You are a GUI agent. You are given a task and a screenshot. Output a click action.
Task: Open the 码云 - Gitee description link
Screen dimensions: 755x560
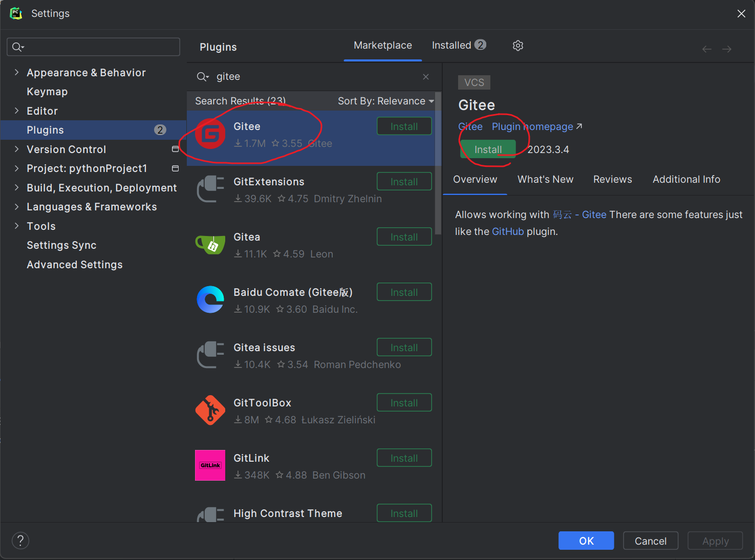click(x=579, y=214)
